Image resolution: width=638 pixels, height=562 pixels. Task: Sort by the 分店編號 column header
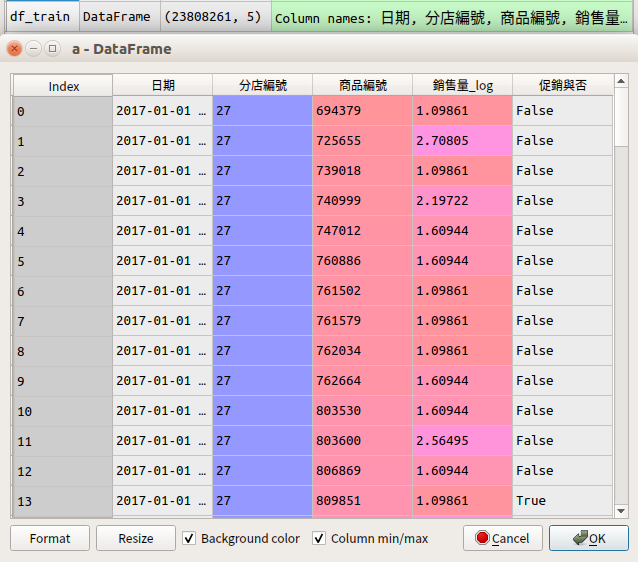click(262, 85)
